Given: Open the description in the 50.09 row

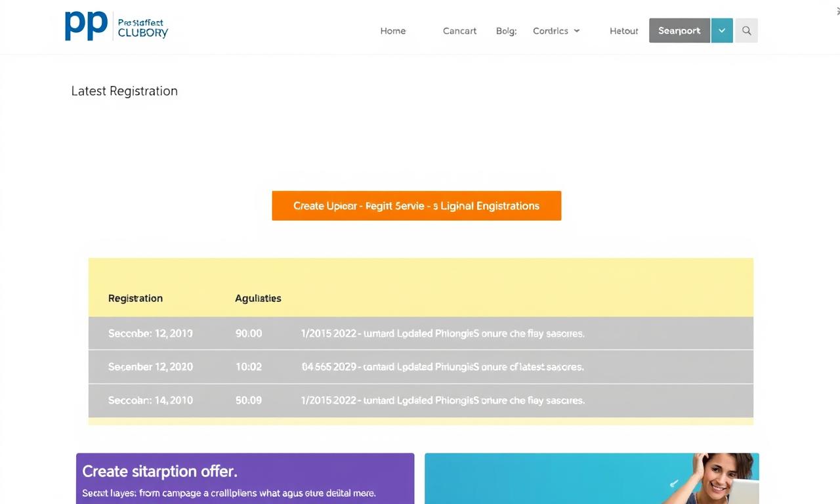Looking at the screenshot, I should (442, 400).
